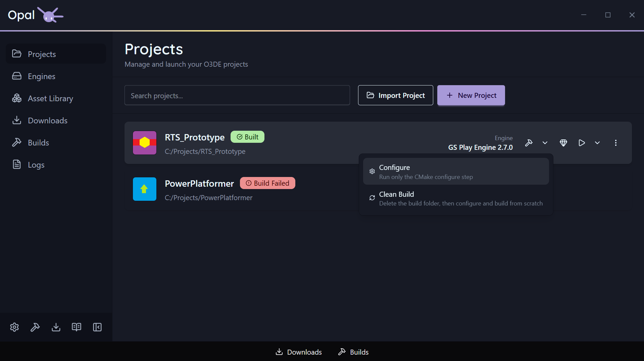Screen dimensions: 644x361
Task: Open the book documentation icon
Action: point(77,327)
